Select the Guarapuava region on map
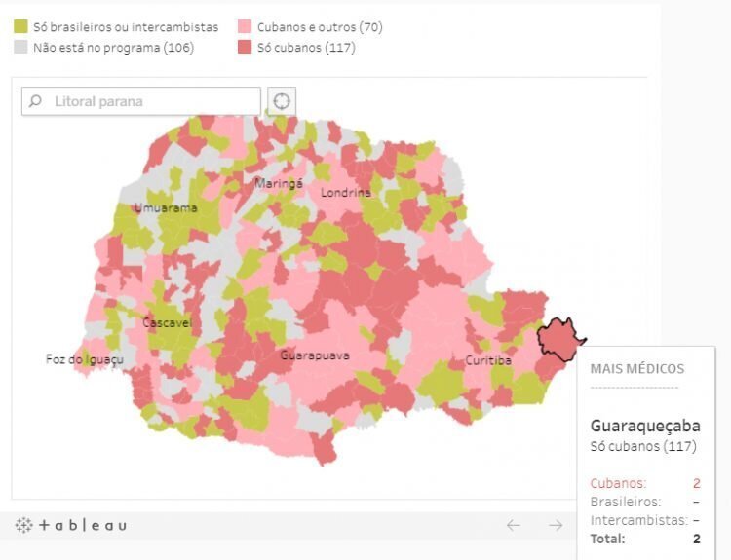 (315, 355)
